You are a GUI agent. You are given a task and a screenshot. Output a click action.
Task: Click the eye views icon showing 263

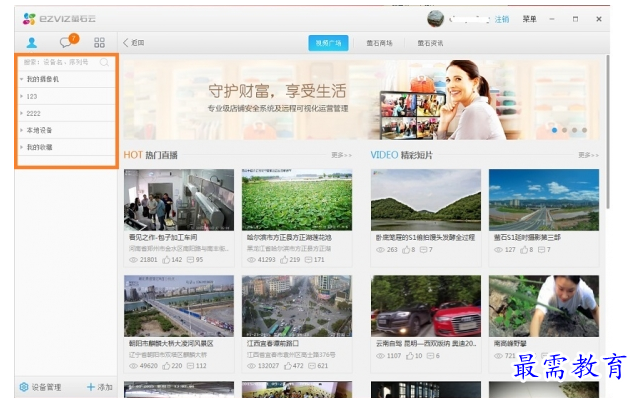tap(380, 250)
